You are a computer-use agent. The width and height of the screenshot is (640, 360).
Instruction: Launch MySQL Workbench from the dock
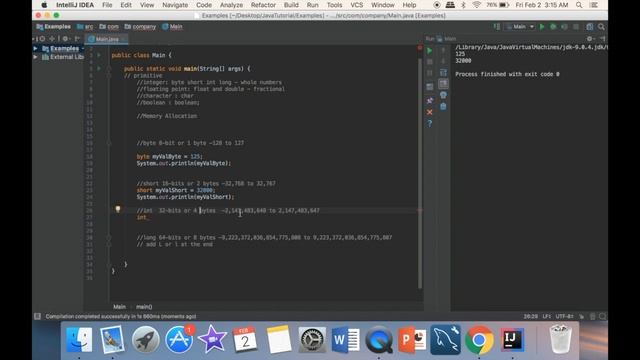tap(445, 339)
